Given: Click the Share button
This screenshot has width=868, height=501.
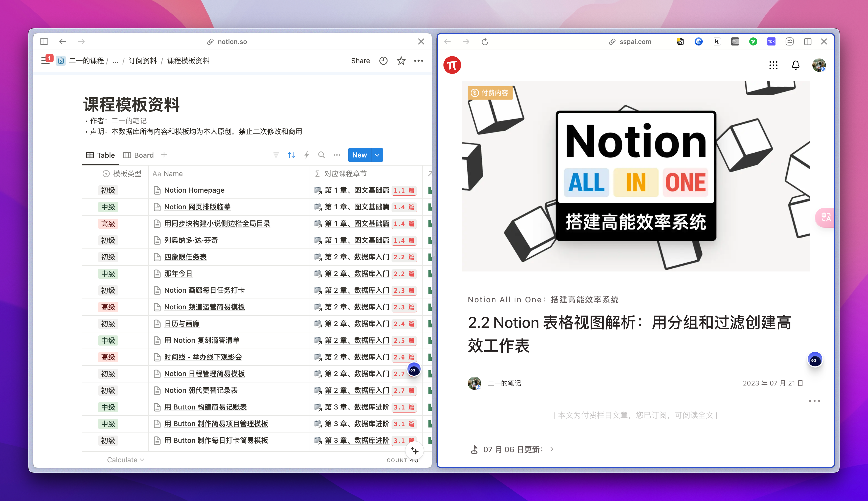Looking at the screenshot, I should pyautogui.click(x=360, y=61).
